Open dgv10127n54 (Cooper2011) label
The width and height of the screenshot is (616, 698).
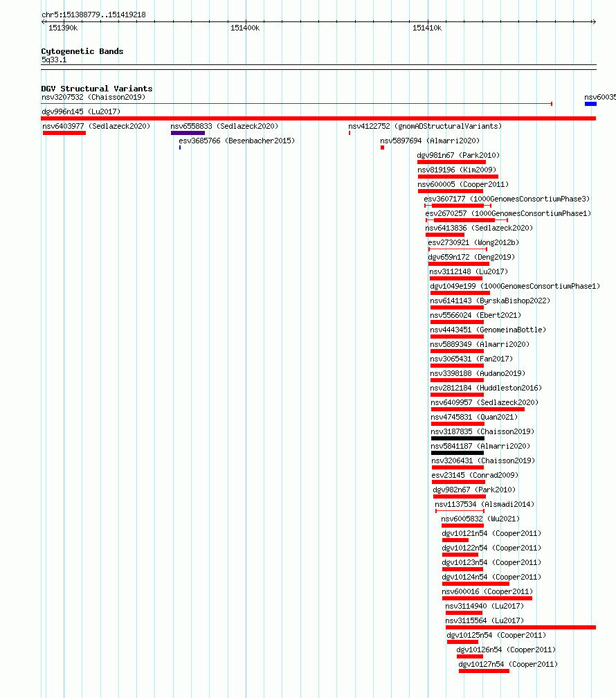tap(508, 664)
